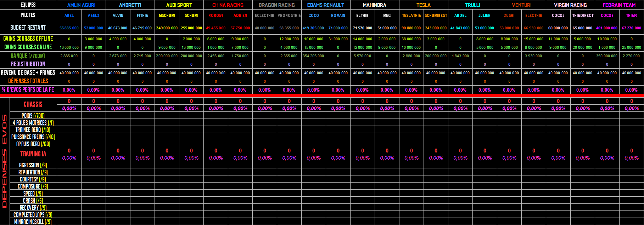This screenshot has width=644, height=225.
Task: Click the TRAINEE AERO (/10) label
Action: (x=33, y=130)
